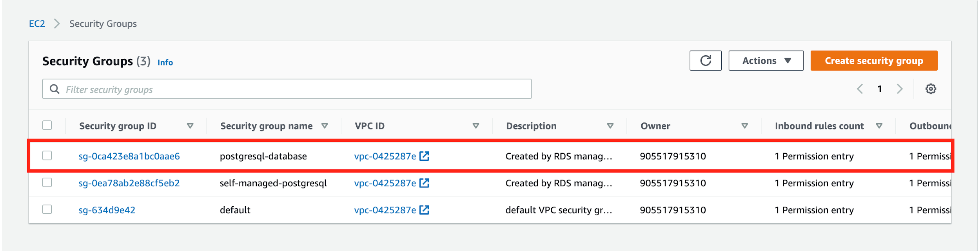The height and width of the screenshot is (251, 980).
Task: Open external link icon for self-managed-postgresql VPC
Action: click(425, 183)
